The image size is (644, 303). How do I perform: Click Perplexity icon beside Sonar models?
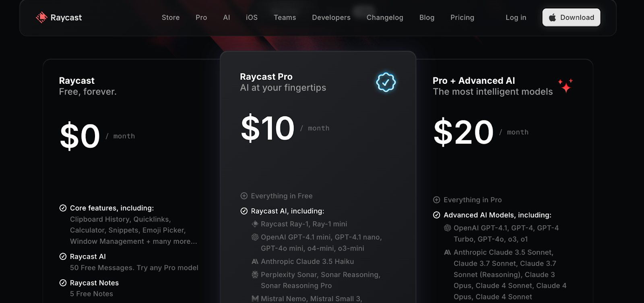click(x=255, y=275)
